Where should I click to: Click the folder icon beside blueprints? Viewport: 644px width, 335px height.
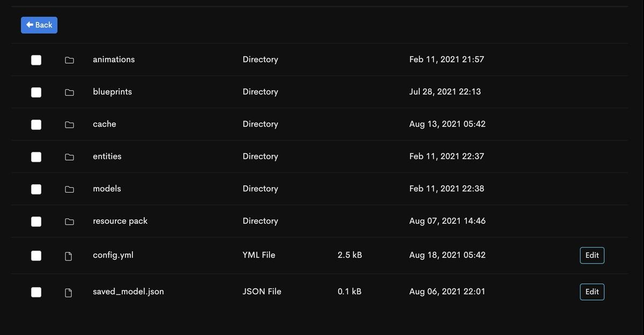[69, 92]
